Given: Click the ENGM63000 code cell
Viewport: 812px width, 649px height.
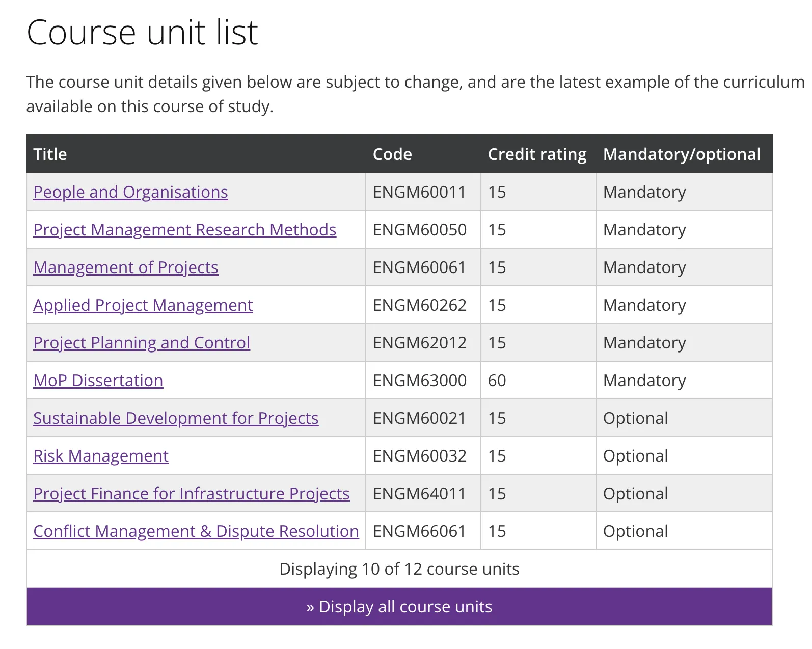Looking at the screenshot, I should [x=419, y=381].
